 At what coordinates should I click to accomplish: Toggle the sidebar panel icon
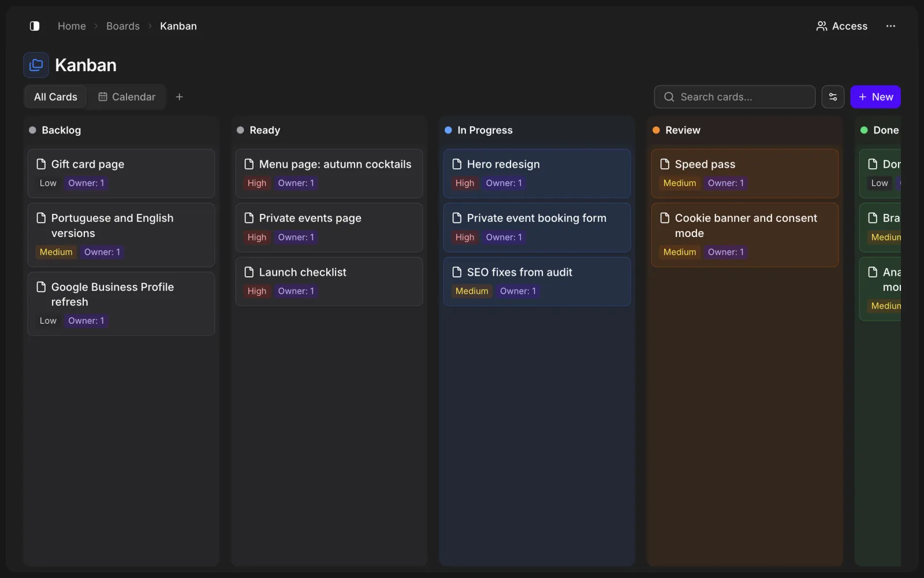tap(35, 26)
